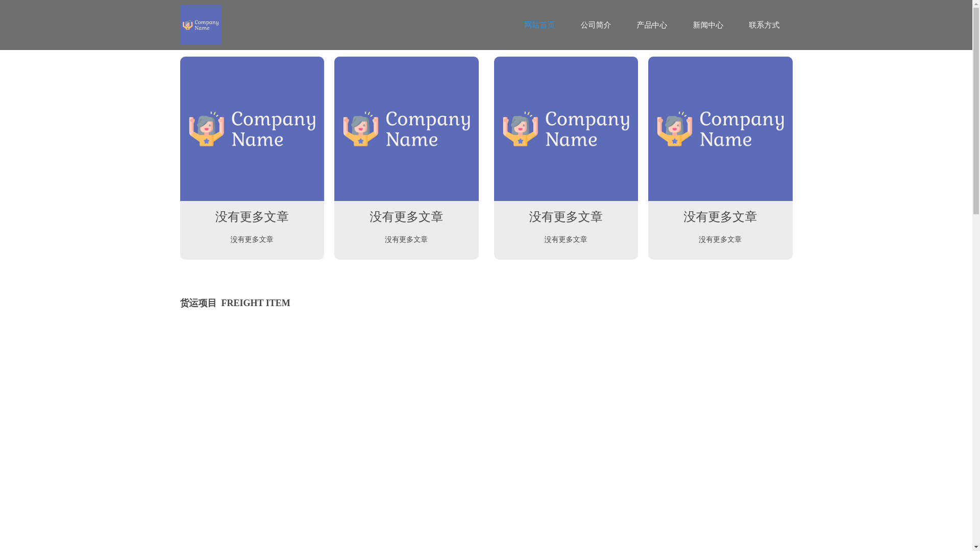
Task: Click third card's small 没有更多文章 description
Action: pos(566,239)
